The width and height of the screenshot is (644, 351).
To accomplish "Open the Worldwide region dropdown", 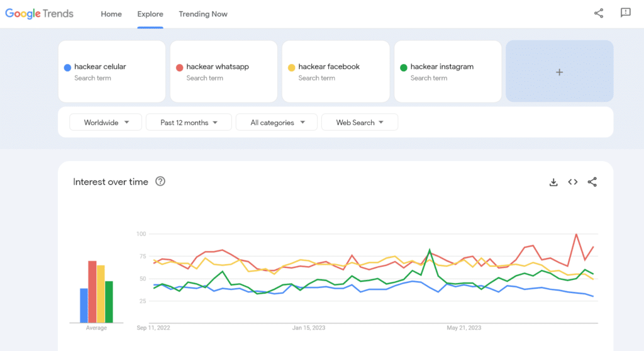I will 106,123.
